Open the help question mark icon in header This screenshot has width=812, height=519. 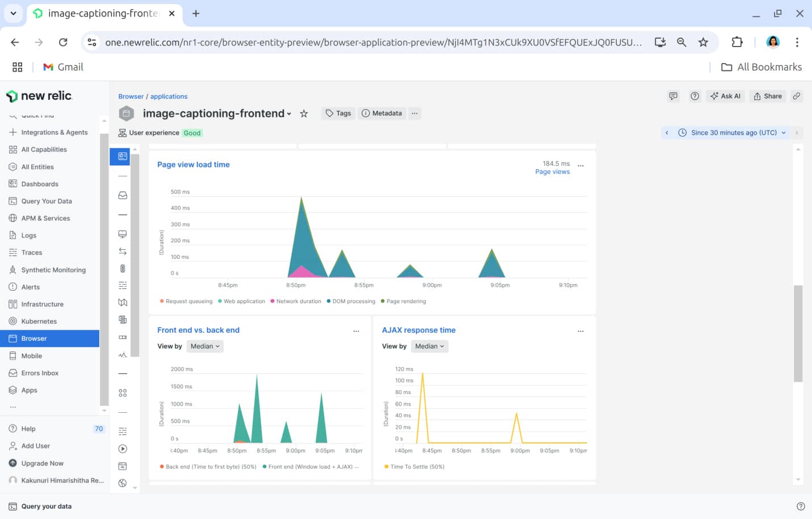click(x=694, y=96)
